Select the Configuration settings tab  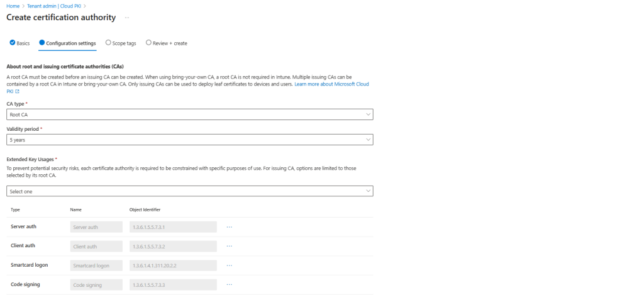(x=70, y=43)
